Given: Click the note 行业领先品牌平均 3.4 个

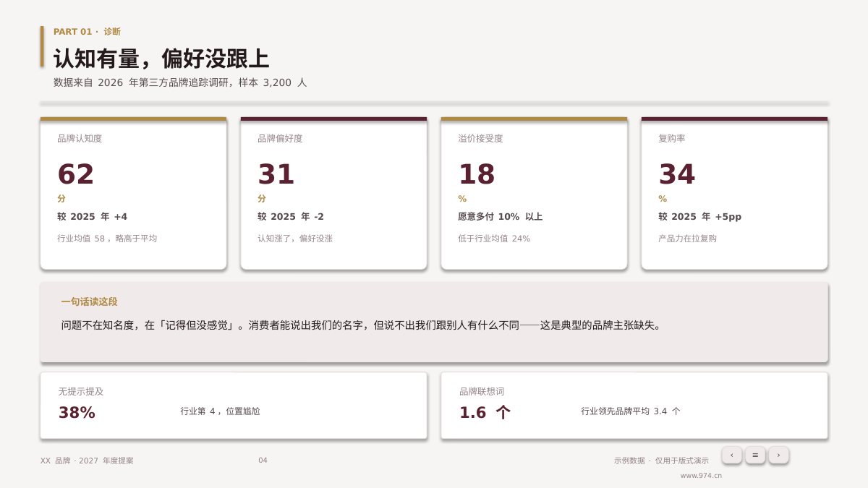Looking at the screenshot, I should (x=631, y=411).
